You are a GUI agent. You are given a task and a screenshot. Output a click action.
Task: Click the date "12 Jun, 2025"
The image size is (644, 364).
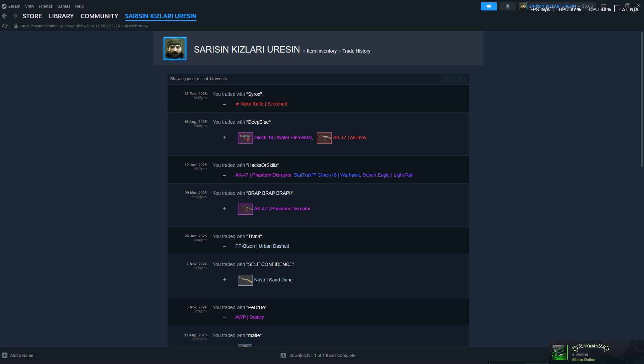pyautogui.click(x=196, y=165)
